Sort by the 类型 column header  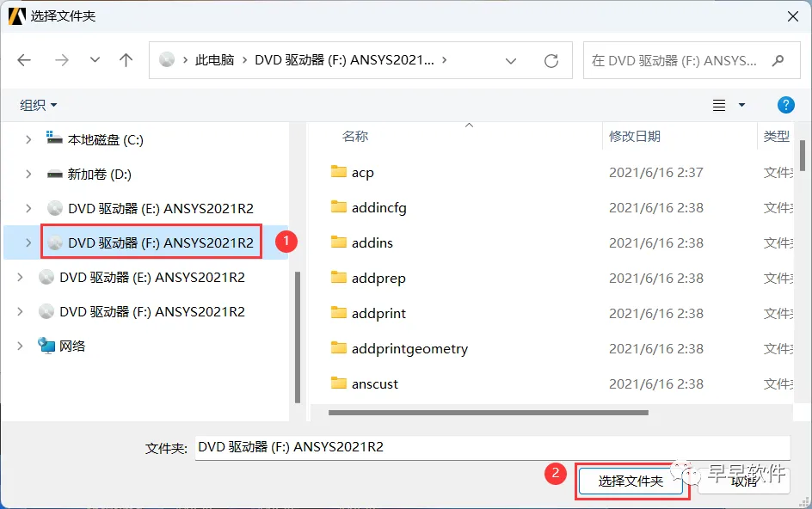tap(776, 136)
